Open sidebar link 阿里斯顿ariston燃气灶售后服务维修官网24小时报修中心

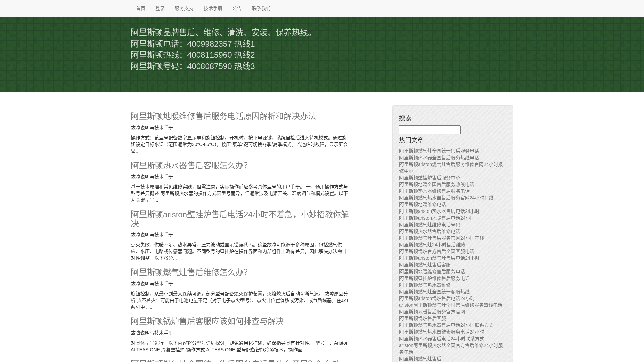[451, 168]
